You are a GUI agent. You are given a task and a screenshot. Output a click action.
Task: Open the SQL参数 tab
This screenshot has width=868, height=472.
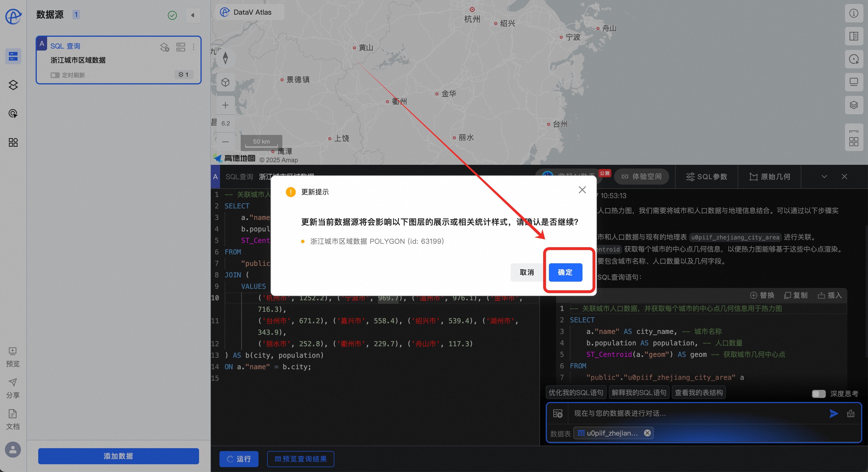click(707, 177)
